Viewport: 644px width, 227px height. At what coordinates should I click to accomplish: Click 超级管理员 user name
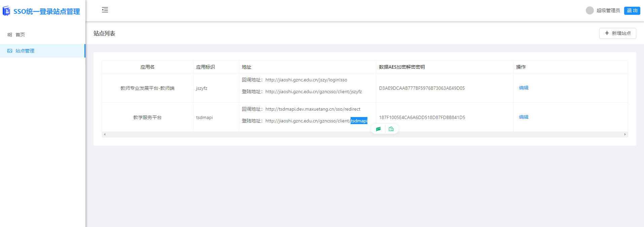[x=608, y=11]
